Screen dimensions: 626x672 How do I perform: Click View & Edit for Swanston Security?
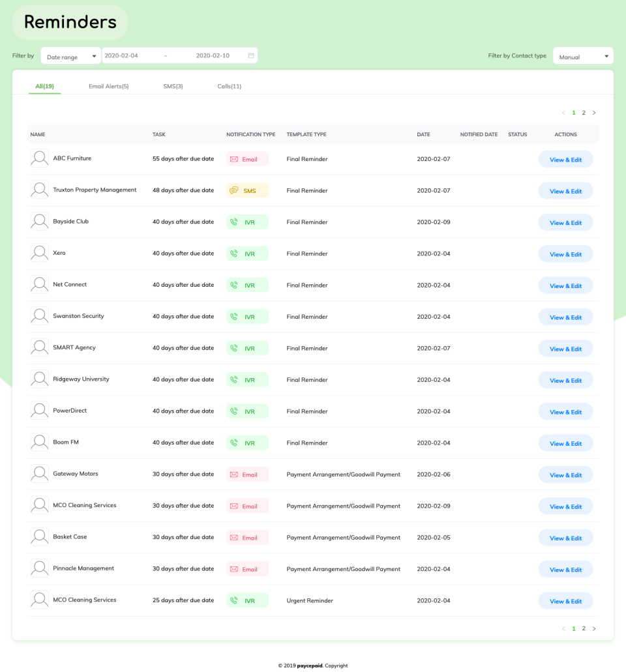pyautogui.click(x=565, y=317)
